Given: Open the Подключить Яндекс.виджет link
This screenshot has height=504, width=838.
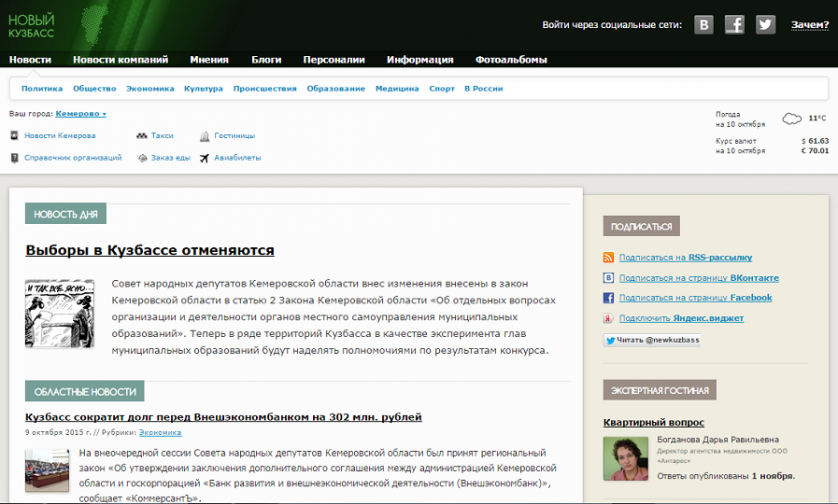Looking at the screenshot, I should coord(681,318).
